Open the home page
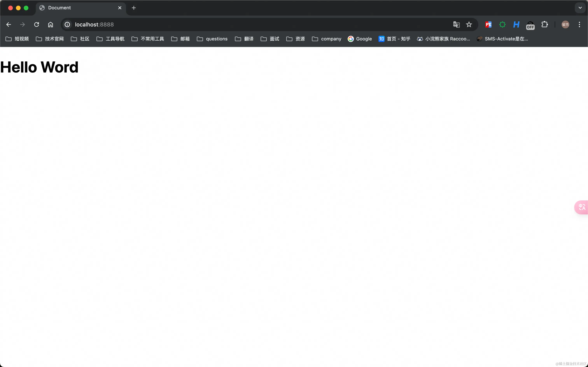Viewport: 588px width, 367px height. 51,24
